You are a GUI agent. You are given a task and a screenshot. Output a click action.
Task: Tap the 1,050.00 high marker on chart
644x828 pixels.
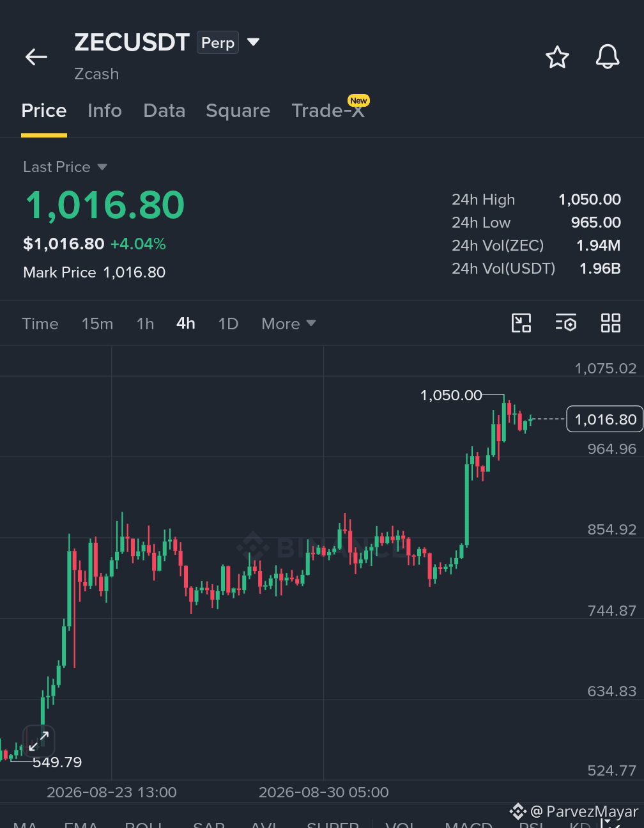(x=451, y=395)
